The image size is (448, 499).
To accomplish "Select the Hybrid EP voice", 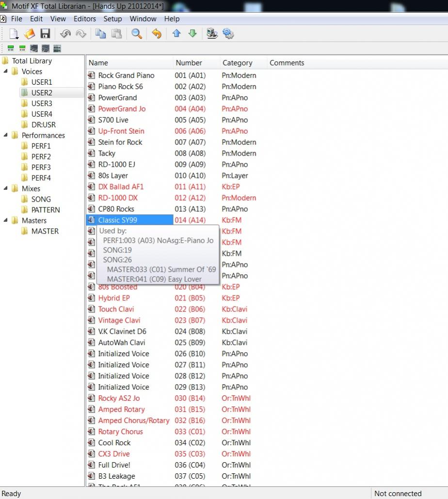I will pos(113,298).
